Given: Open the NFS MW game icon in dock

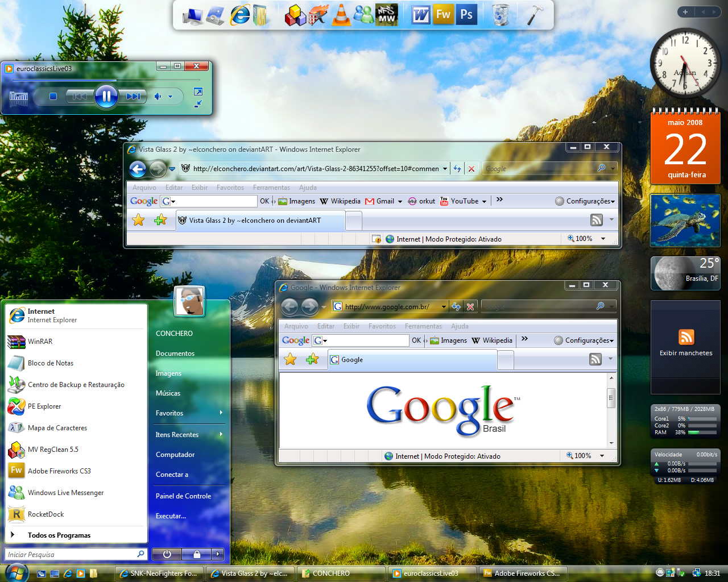Looking at the screenshot, I should (x=387, y=15).
